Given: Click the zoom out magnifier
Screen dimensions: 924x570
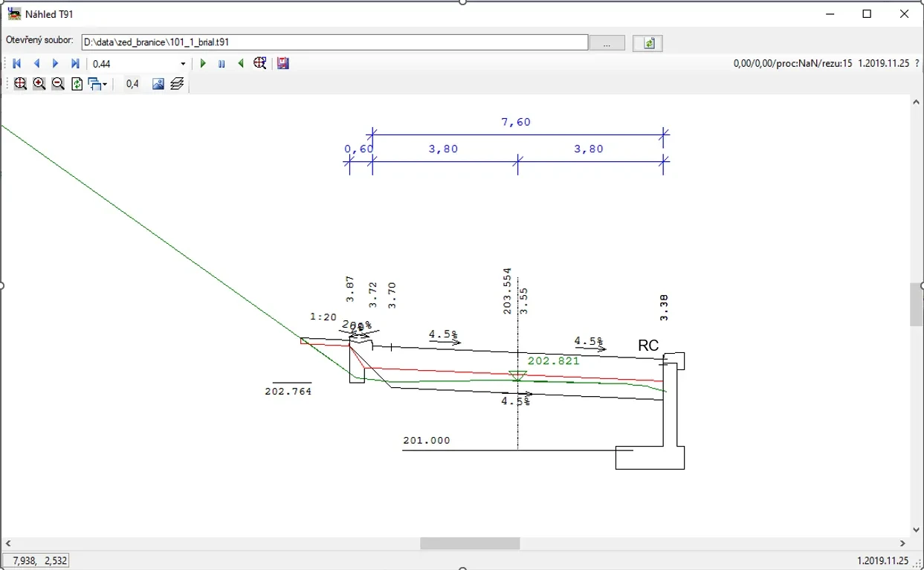Looking at the screenshot, I should 58,84.
